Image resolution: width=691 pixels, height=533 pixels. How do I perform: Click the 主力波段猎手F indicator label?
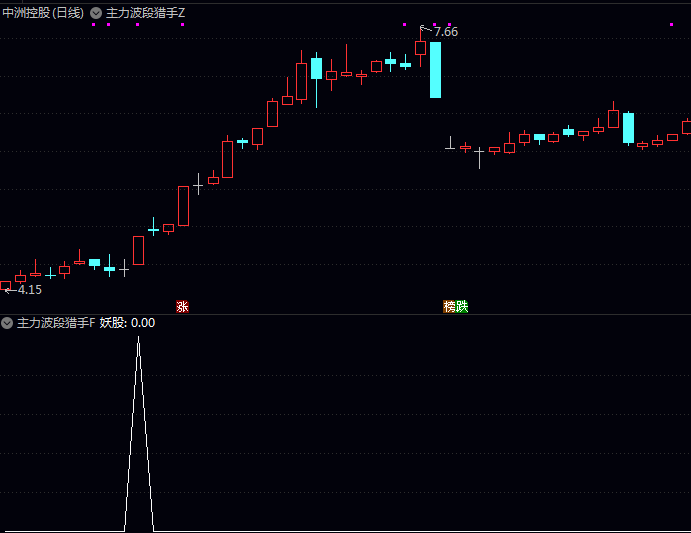[x=56, y=323]
